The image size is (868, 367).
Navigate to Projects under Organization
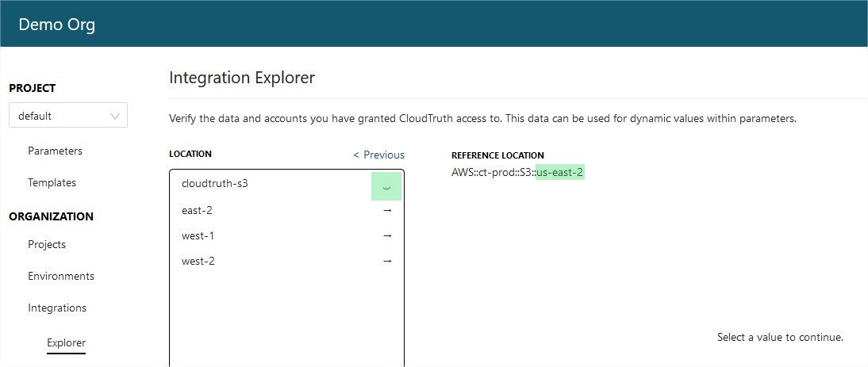click(47, 244)
